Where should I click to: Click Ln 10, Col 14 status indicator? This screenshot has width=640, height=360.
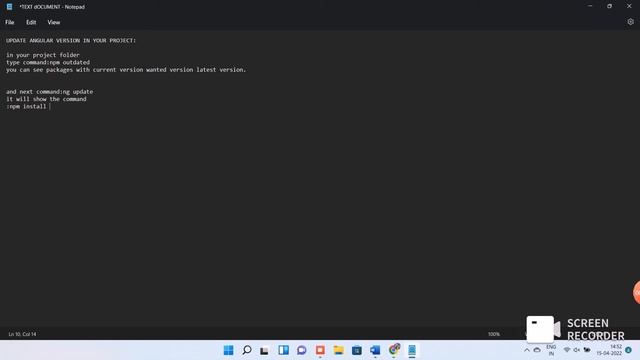[22, 334]
